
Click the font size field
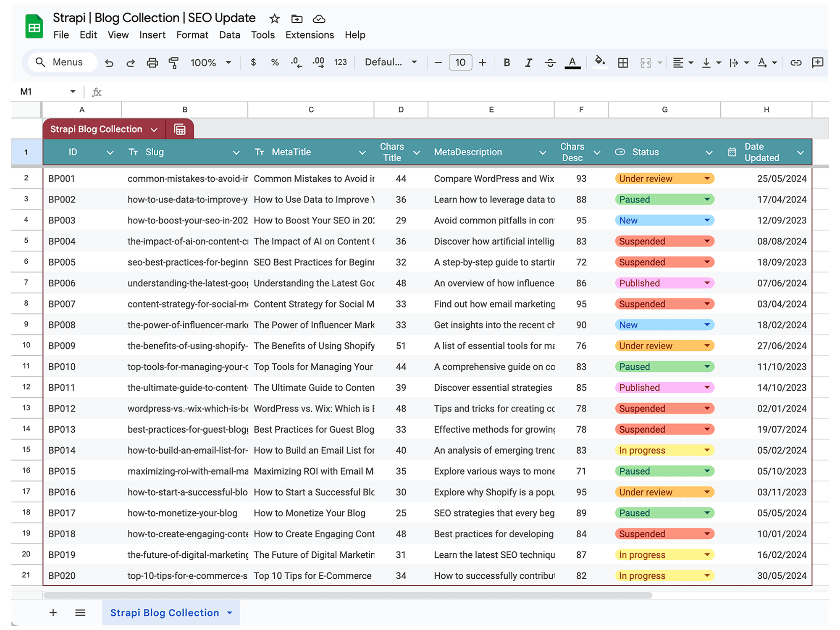point(460,63)
